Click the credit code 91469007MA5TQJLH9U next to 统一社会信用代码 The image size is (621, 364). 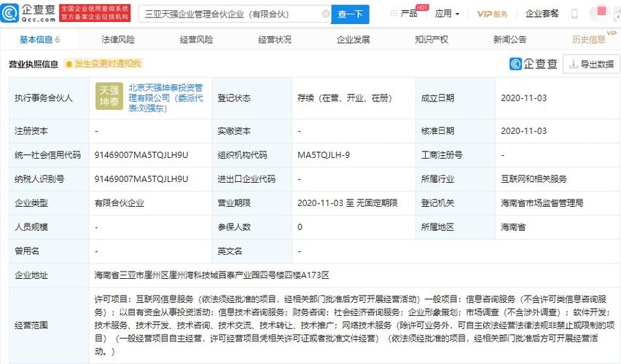pyautogui.click(x=141, y=155)
